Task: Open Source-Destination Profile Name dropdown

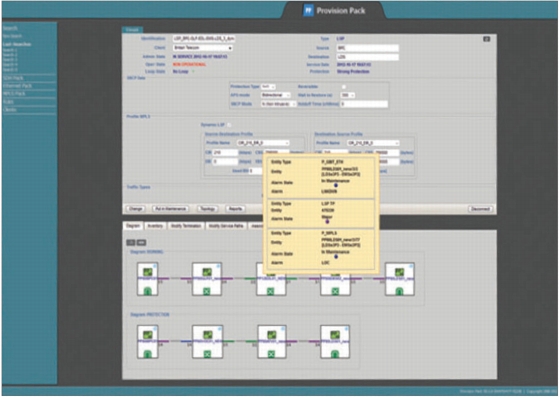Action: [263, 143]
